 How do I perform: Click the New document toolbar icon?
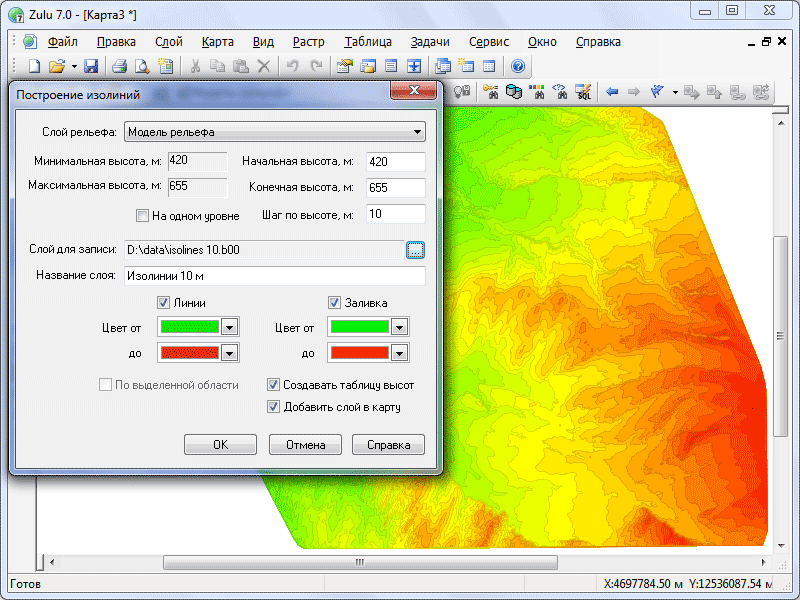click(34, 67)
